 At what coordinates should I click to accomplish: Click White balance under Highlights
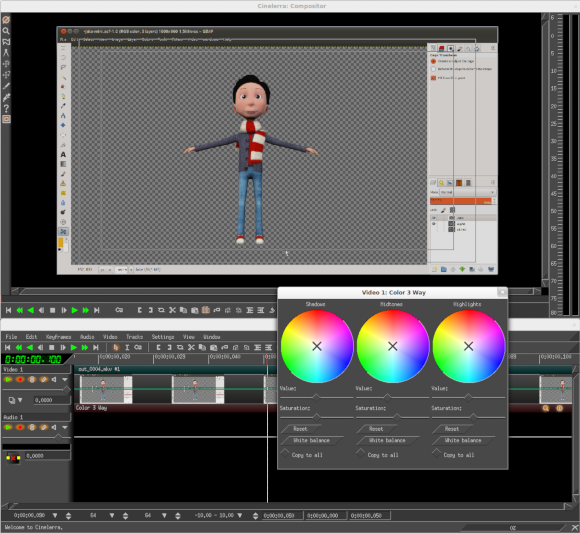(463, 440)
